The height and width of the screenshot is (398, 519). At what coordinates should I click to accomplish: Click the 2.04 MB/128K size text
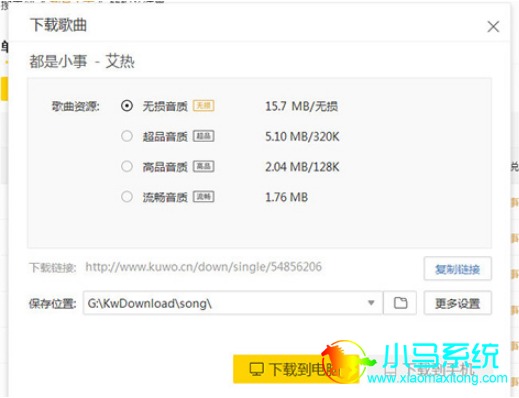302,167
